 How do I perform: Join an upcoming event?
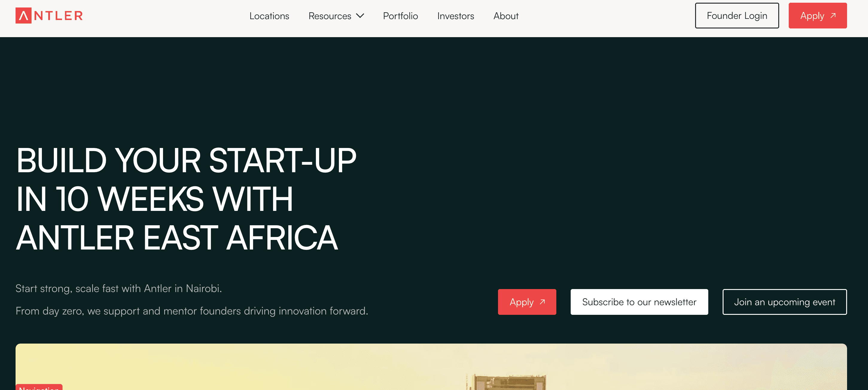coord(785,302)
